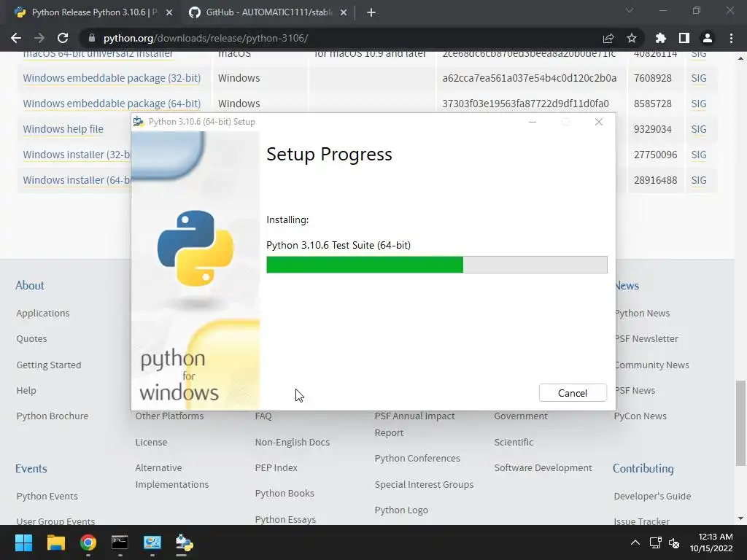Open the remote desktop taskbar icon
The height and width of the screenshot is (560, 747).
coord(152,542)
